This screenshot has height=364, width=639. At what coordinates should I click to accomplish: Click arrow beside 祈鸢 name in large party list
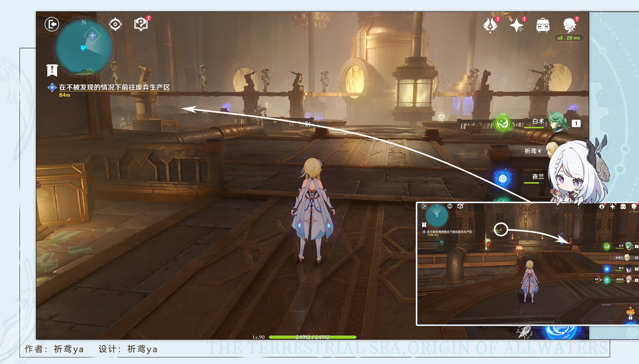[x=539, y=151]
